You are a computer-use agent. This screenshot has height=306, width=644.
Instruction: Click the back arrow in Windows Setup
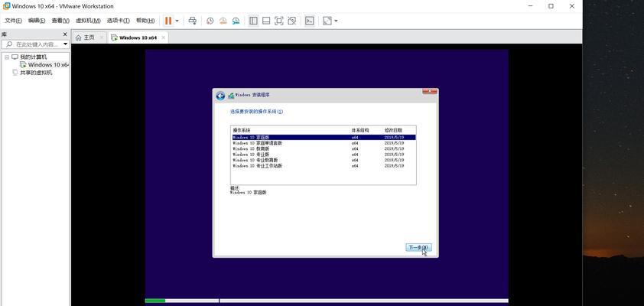pos(220,96)
